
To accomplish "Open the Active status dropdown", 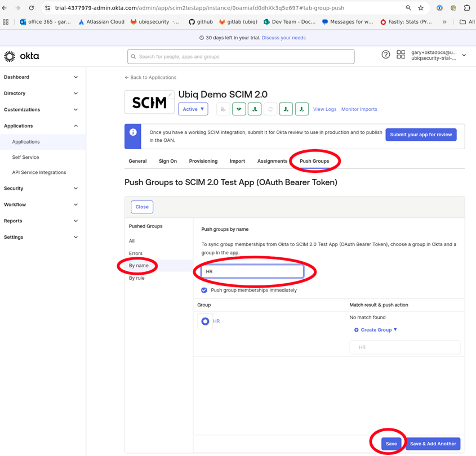I will pos(193,109).
